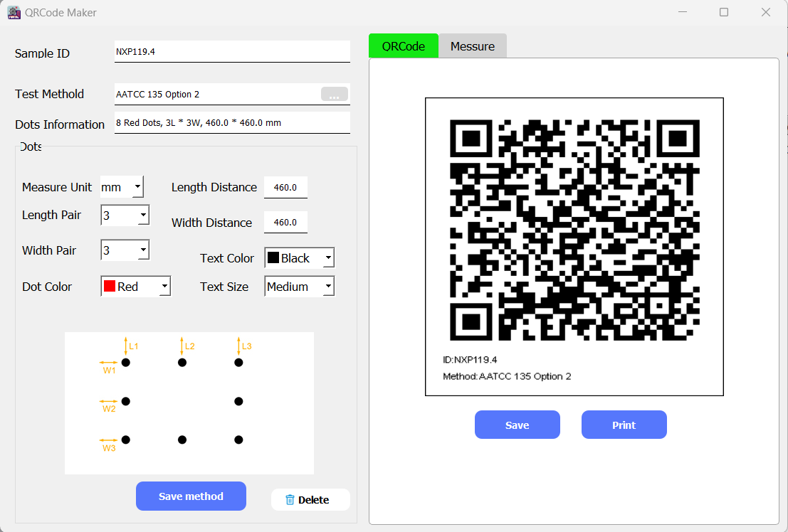Click the black Text Color swatch
788x532 pixels.
pos(273,257)
